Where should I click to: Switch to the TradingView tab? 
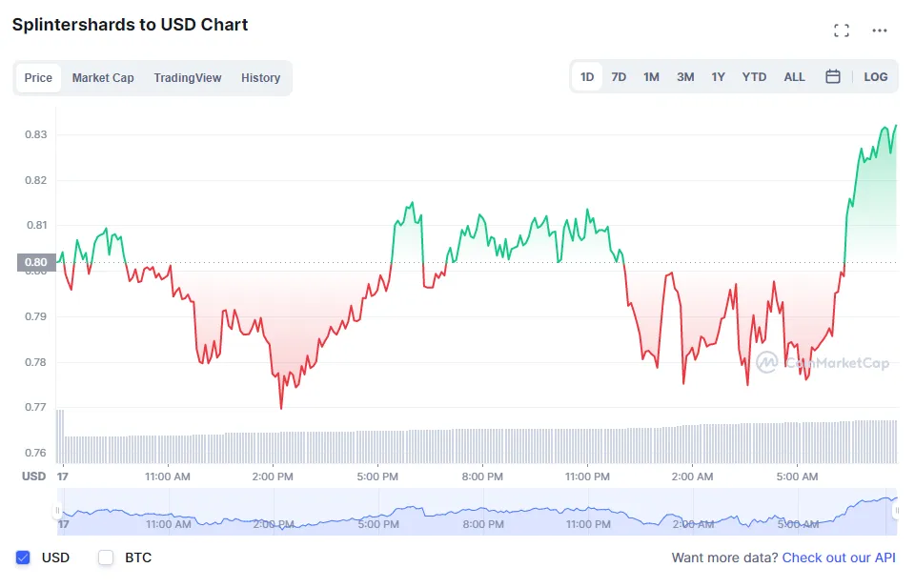tap(188, 77)
